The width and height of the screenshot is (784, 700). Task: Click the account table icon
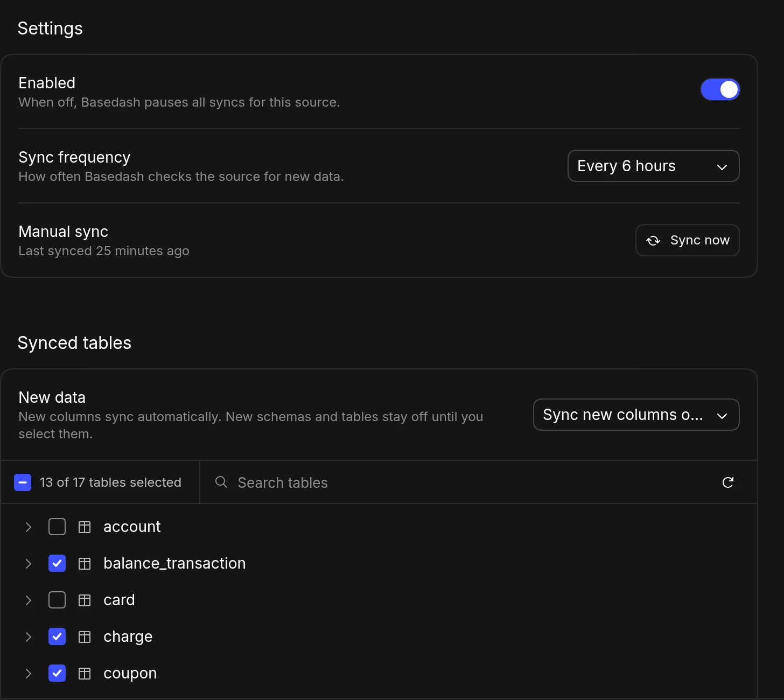coord(85,527)
